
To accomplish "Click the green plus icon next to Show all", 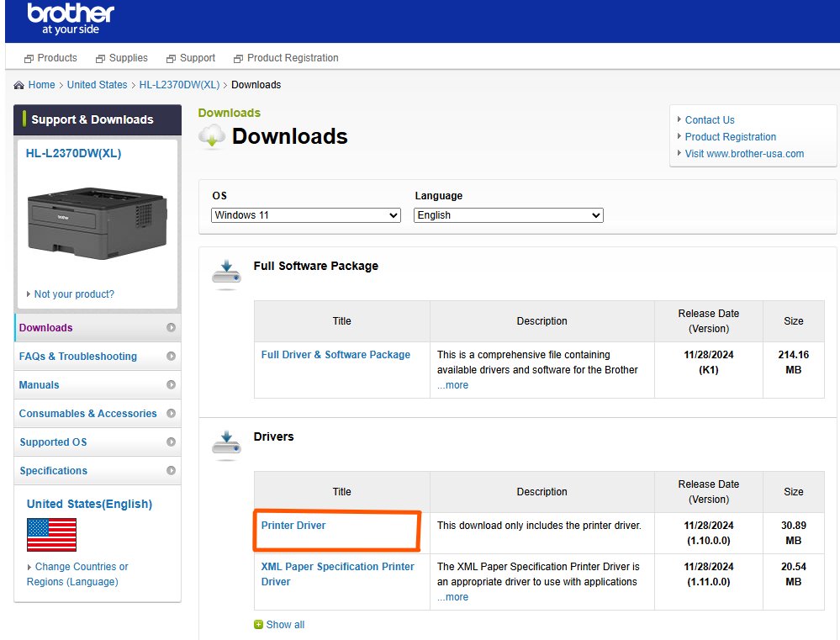I will (x=259, y=624).
